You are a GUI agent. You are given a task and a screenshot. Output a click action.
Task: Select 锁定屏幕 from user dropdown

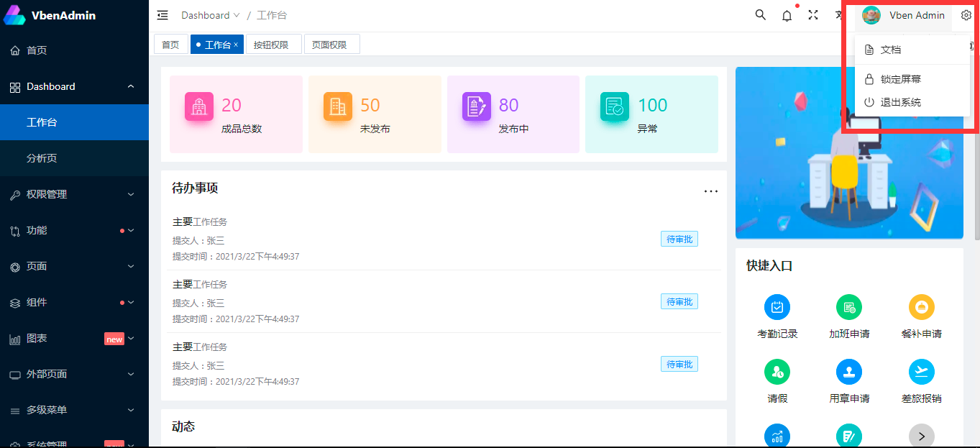coord(912,79)
